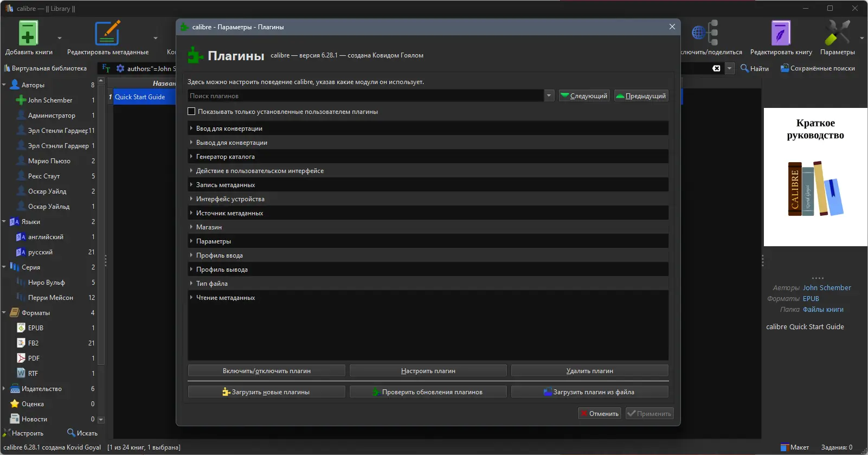Select the News (Новости) category

34,419
